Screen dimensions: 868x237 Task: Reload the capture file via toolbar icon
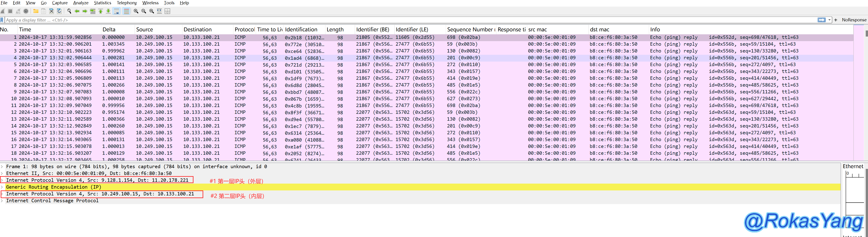[59, 11]
